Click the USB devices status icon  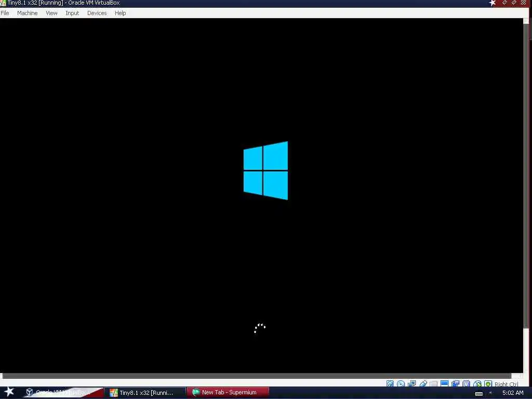[423, 384]
